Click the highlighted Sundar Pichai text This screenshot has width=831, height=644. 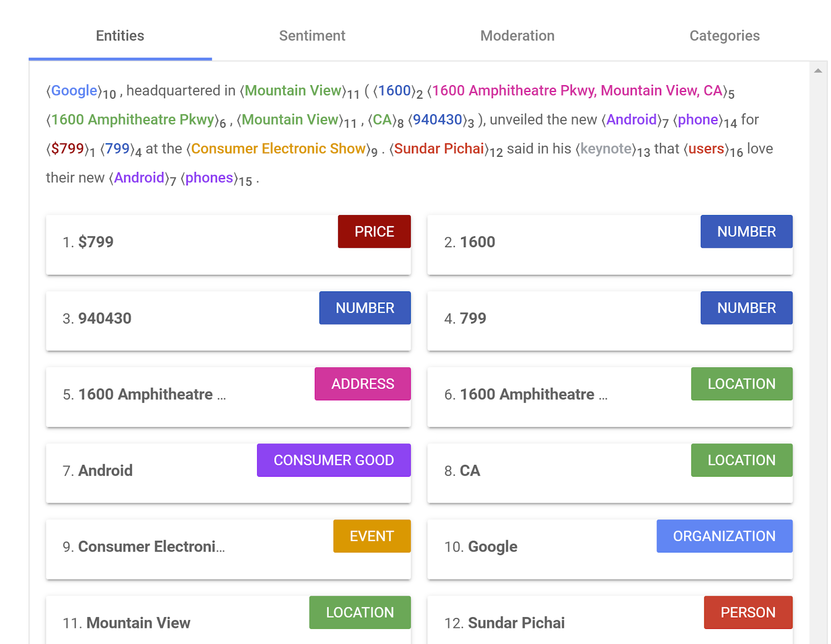(x=439, y=149)
